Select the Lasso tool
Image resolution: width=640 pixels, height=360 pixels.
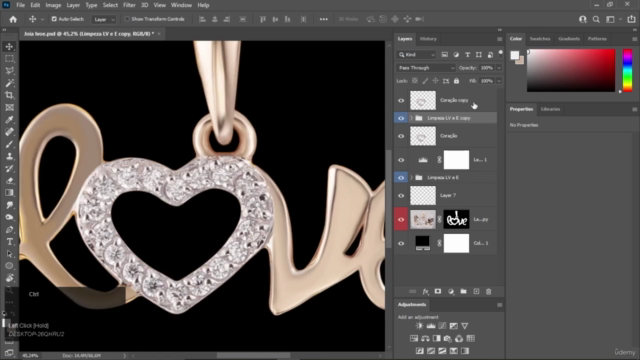click(x=9, y=71)
